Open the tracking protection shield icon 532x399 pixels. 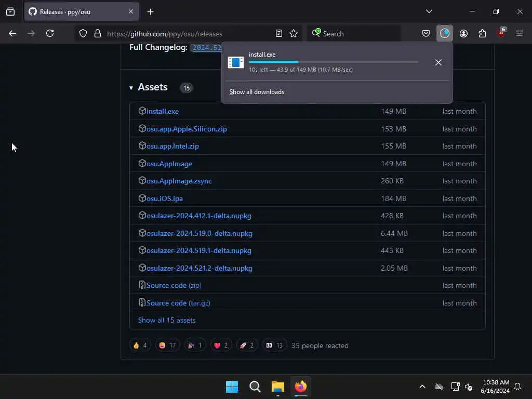[x=83, y=33]
